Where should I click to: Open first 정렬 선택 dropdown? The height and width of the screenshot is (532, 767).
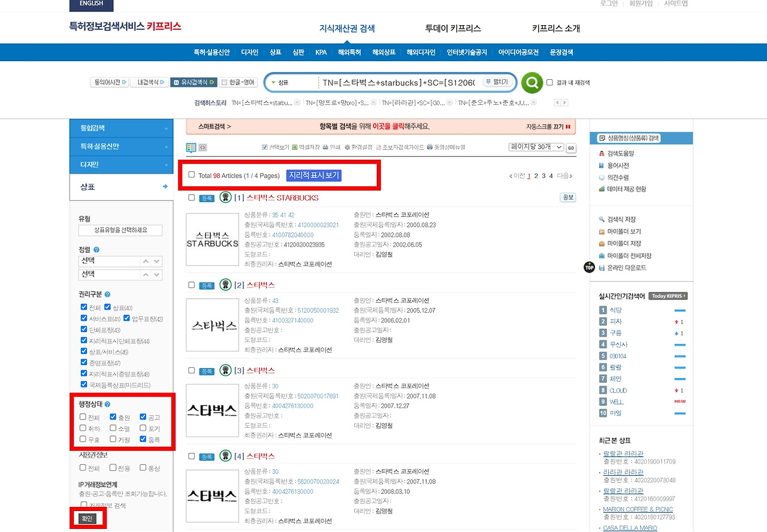120,261
